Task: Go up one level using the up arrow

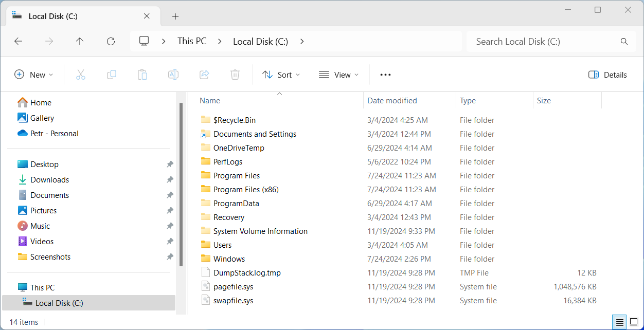Action: point(80,41)
